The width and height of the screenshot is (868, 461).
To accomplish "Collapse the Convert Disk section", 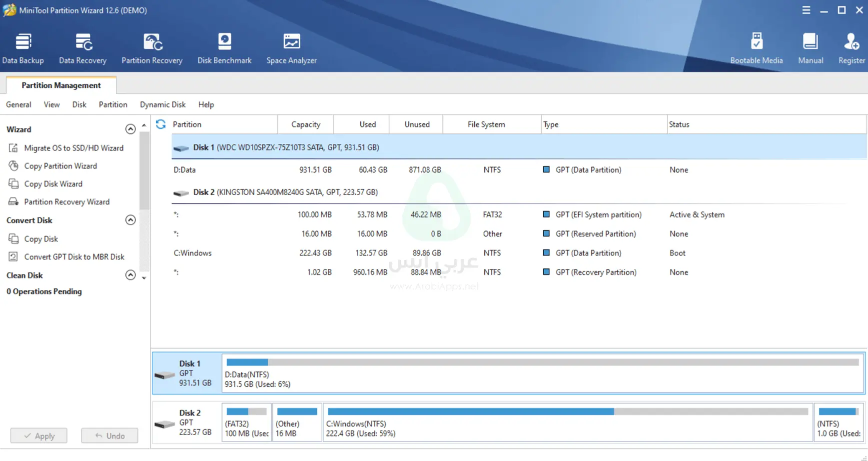I will (130, 220).
